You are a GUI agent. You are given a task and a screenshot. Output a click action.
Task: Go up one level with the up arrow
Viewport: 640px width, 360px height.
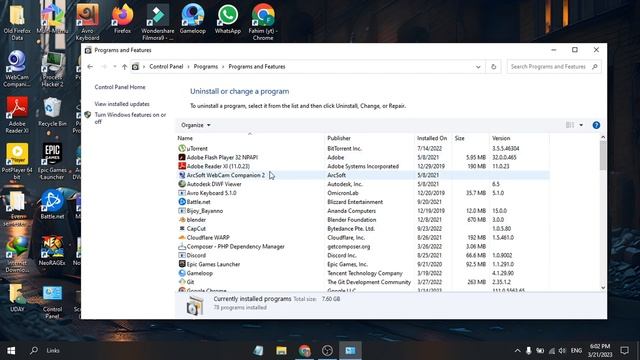(x=124, y=67)
